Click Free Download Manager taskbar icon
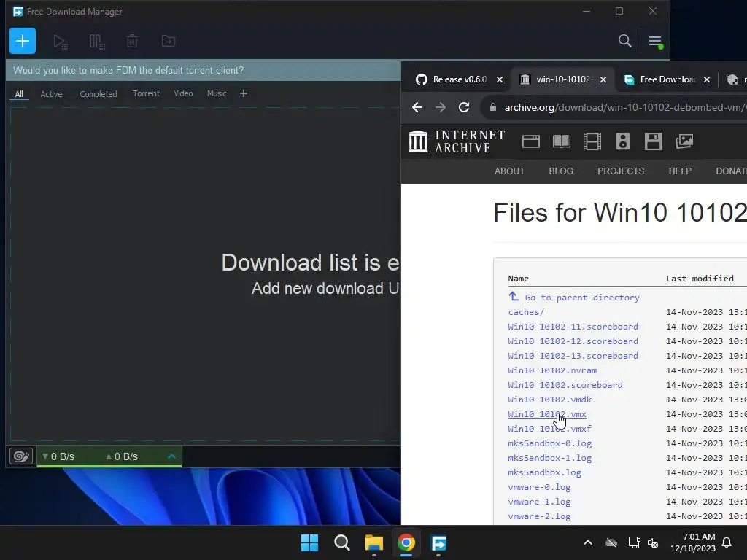This screenshot has height=560, width=747. coord(438,542)
